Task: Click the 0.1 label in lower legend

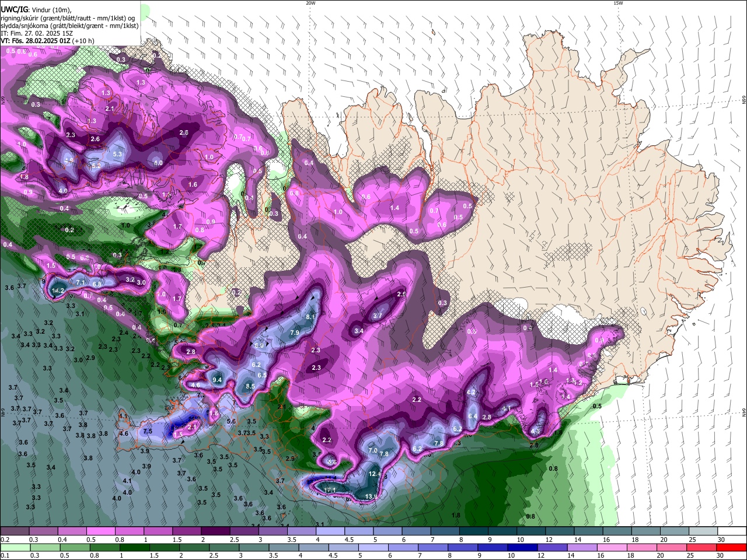Action: (4, 556)
